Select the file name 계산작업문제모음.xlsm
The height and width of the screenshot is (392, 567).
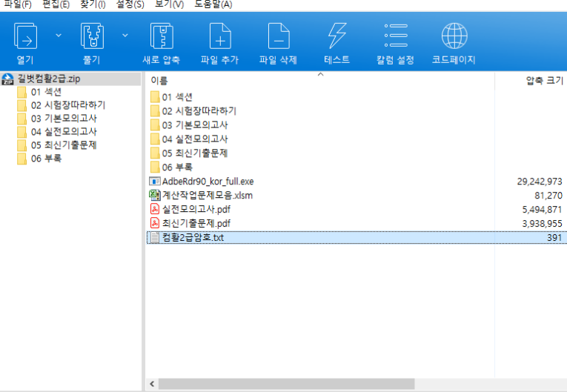click(208, 196)
